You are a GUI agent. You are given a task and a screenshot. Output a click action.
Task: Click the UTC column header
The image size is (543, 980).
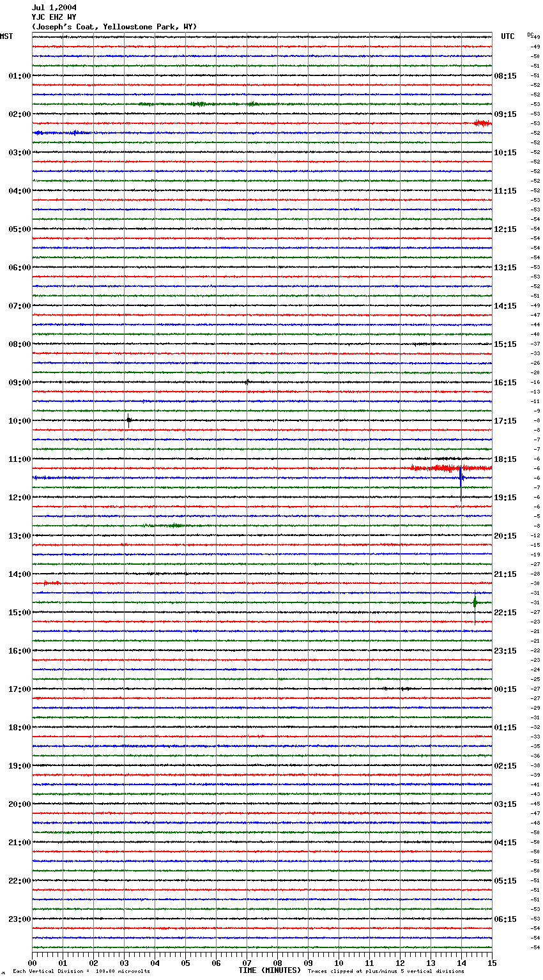click(x=508, y=36)
